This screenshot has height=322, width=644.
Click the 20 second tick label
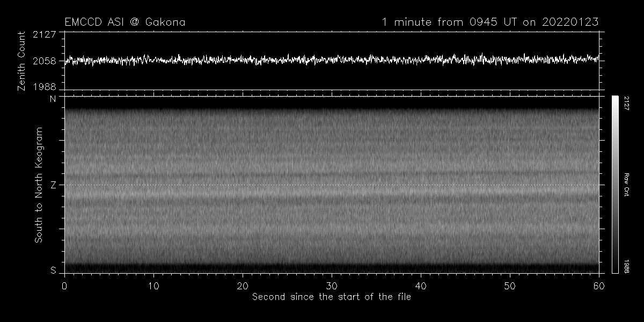coord(243,285)
